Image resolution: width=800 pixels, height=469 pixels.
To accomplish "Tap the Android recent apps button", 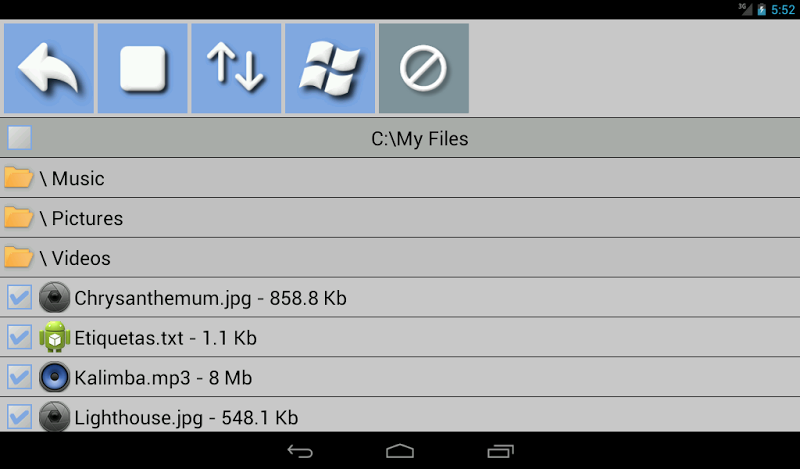I will point(501,451).
